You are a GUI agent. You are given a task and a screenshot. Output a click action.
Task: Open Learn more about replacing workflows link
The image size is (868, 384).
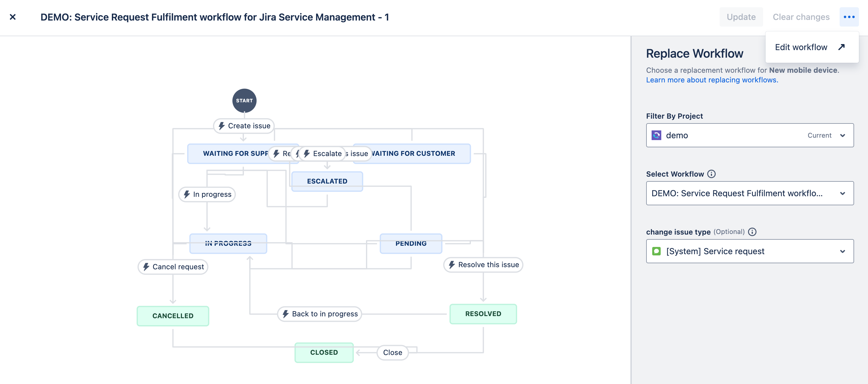point(712,80)
